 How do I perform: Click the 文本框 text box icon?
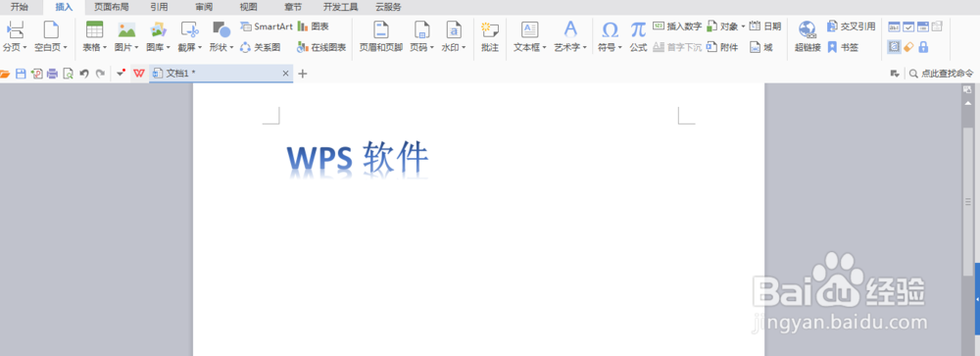530,29
